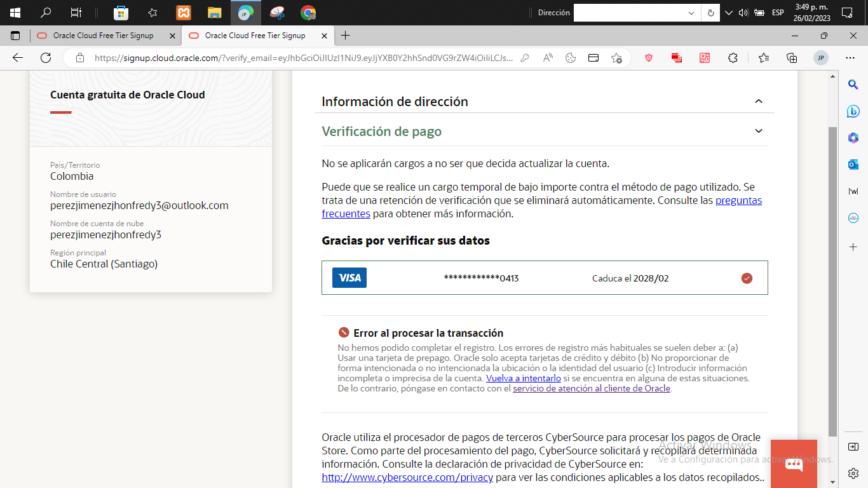The width and height of the screenshot is (868, 488).
Task: Open Dirección toolbar dropdown arrow in taskbar
Action: pyautogui.click(x=691, y=13)
